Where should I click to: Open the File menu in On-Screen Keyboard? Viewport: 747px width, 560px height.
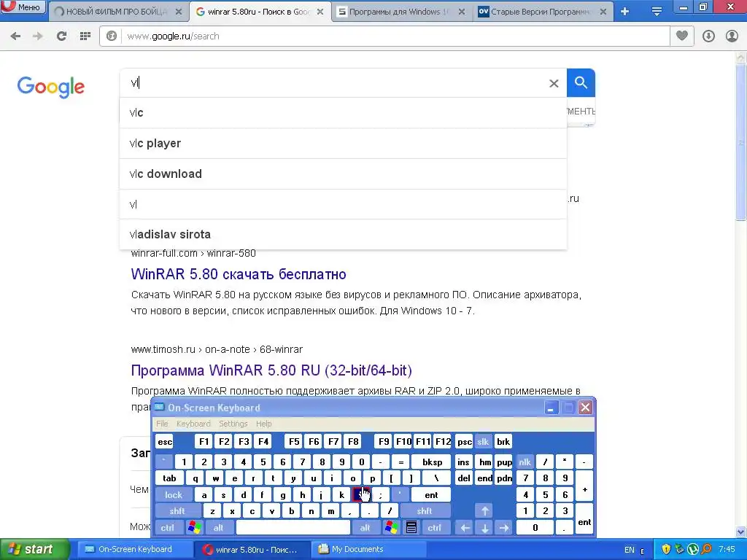click(162, 424)
